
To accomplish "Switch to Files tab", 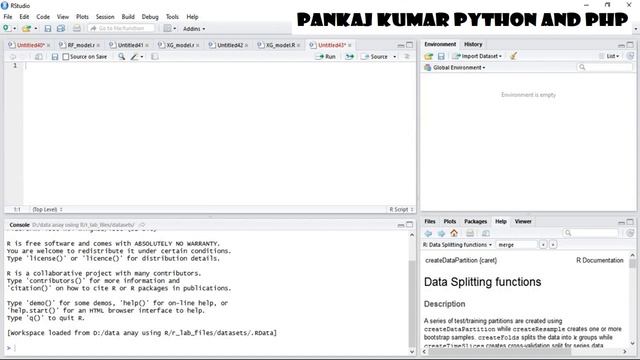I will tap(430, 221).
